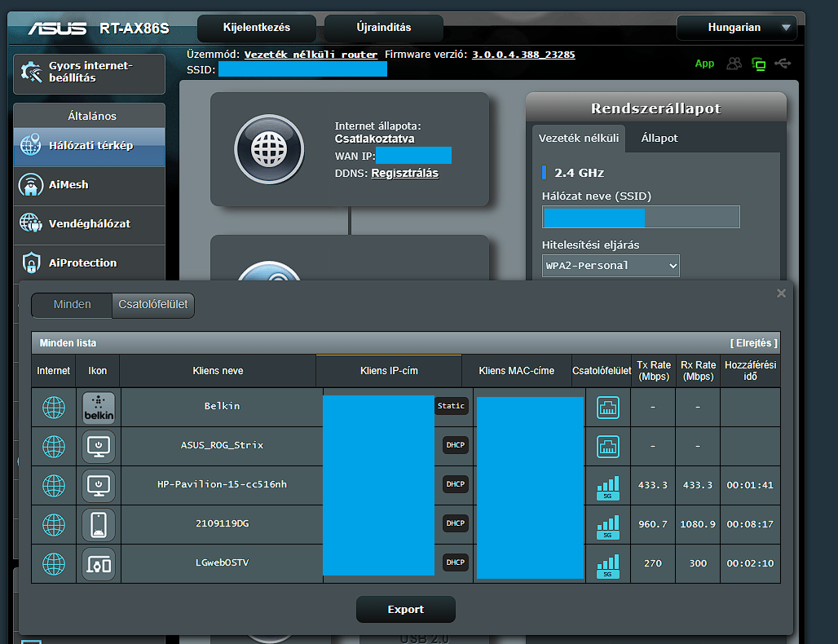Click the Kijelentkezés logout button
838x644 pixels.
point(257,28)
